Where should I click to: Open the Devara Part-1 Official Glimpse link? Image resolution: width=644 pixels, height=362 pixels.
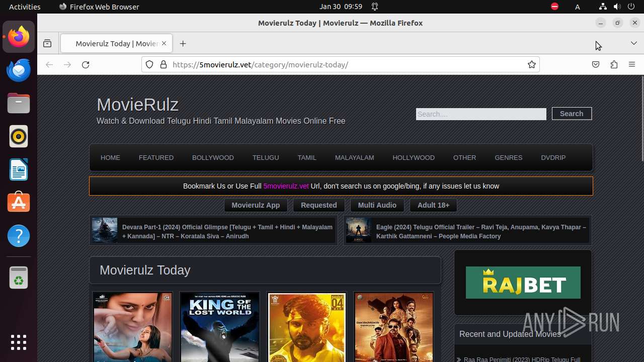point(227,232)
